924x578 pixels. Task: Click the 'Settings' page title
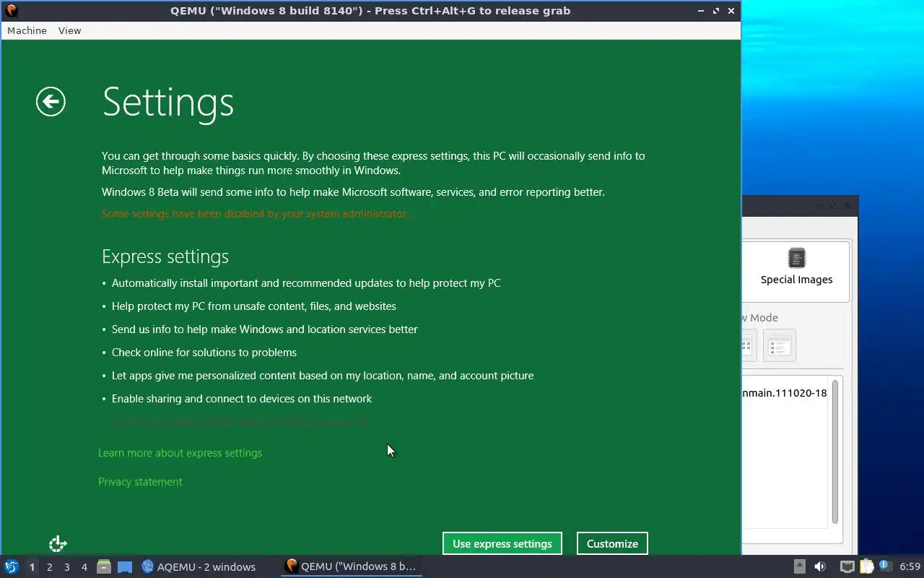pos(168,102)
